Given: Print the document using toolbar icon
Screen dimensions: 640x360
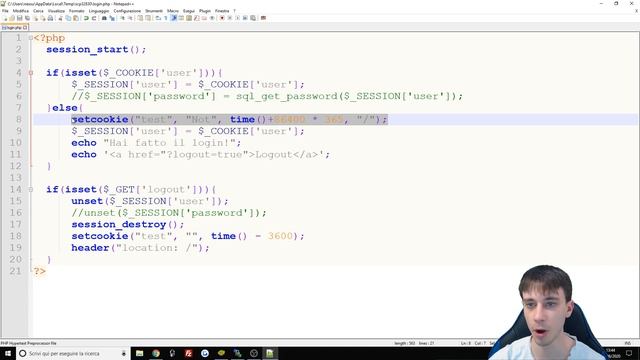Looking at the screenshot, I should click(x=51, y=18).
